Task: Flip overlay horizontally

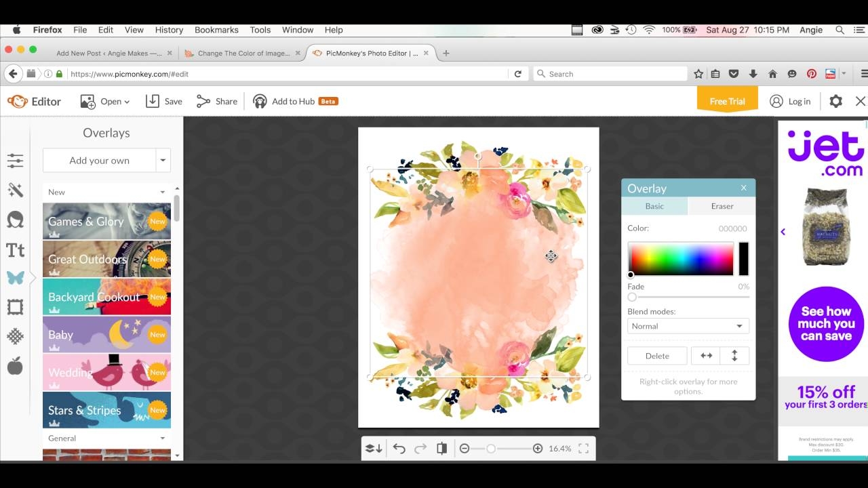Action: [x=706, y=356]
